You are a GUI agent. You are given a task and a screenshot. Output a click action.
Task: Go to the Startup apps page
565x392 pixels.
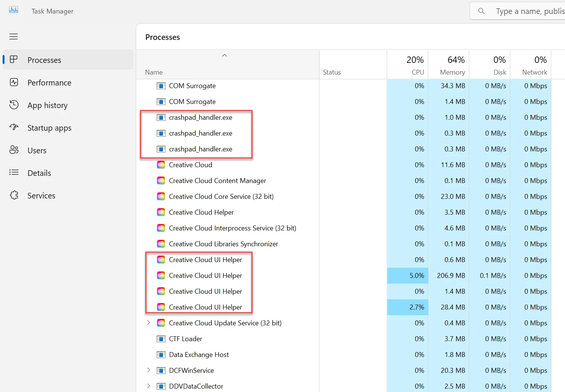(68, 128)
